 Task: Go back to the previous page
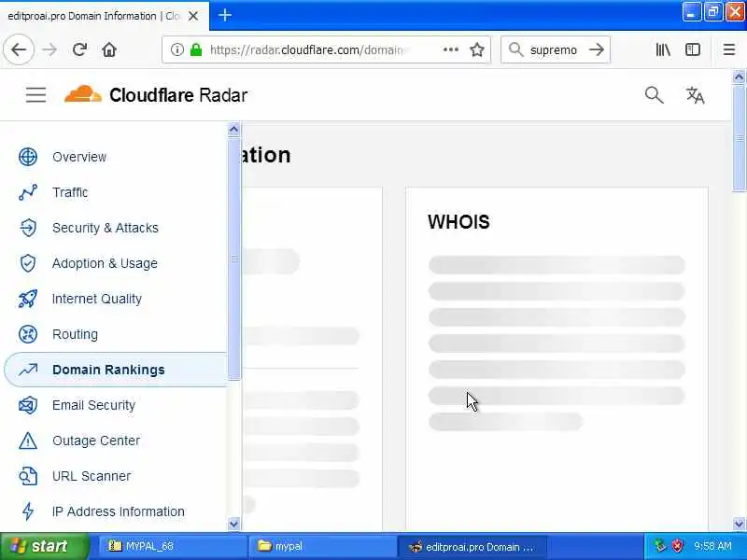point(19,49)
